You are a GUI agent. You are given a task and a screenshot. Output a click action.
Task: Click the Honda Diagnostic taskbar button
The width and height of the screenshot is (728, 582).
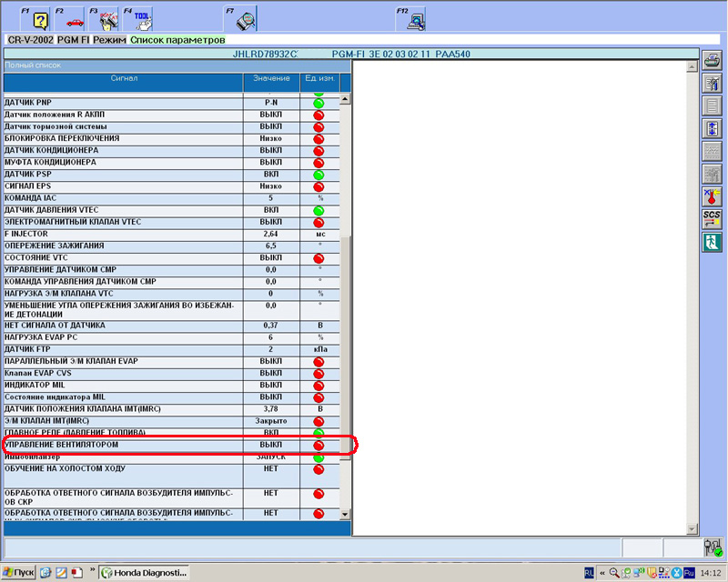(145, 573)
